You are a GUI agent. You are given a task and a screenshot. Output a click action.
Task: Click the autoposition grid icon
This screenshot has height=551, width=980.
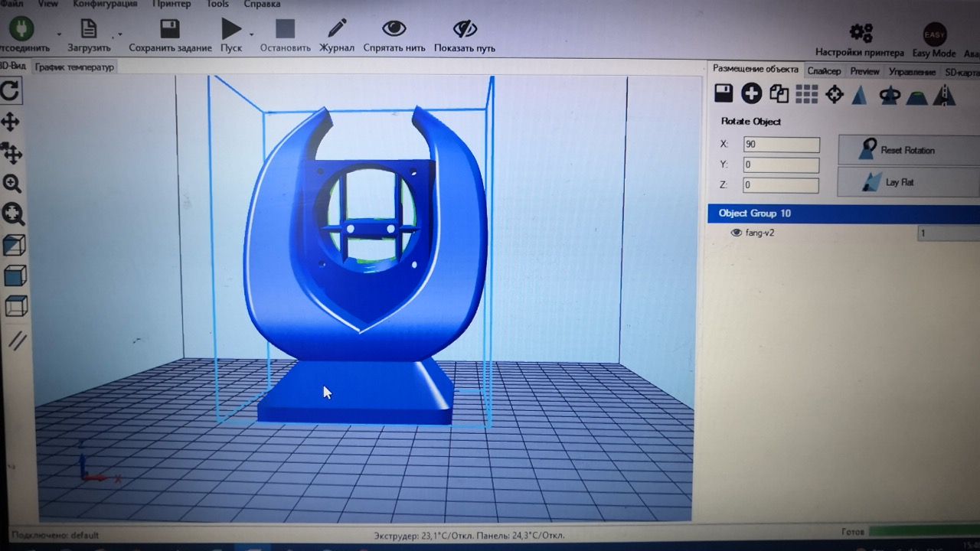pyautogui.click(x=807, y=94)
